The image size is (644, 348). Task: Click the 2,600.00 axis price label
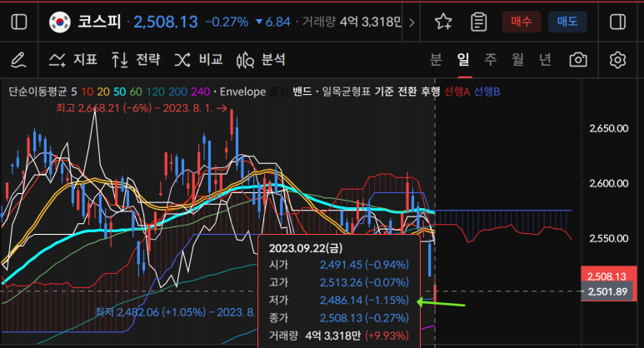(609, 183)
